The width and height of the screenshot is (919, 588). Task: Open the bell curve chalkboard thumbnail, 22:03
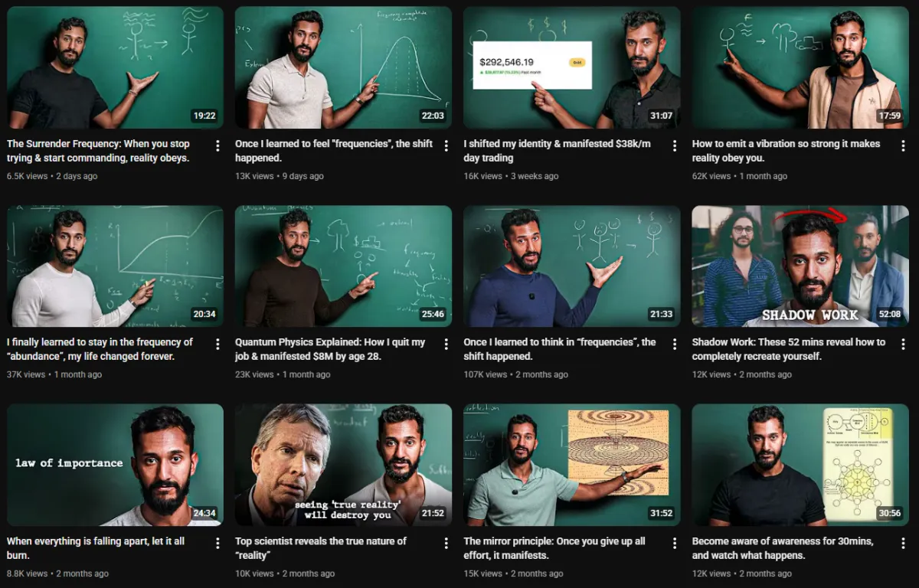[343, 67]
